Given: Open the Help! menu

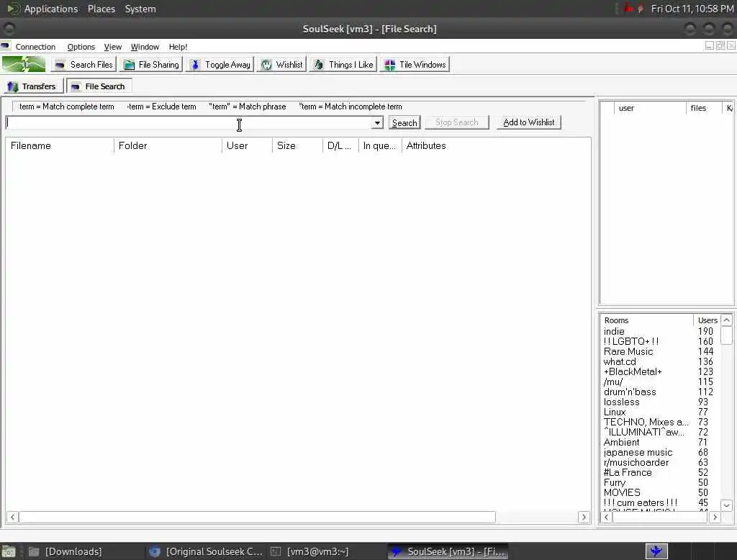Looking at the screenshot, I should click(178, 47).
